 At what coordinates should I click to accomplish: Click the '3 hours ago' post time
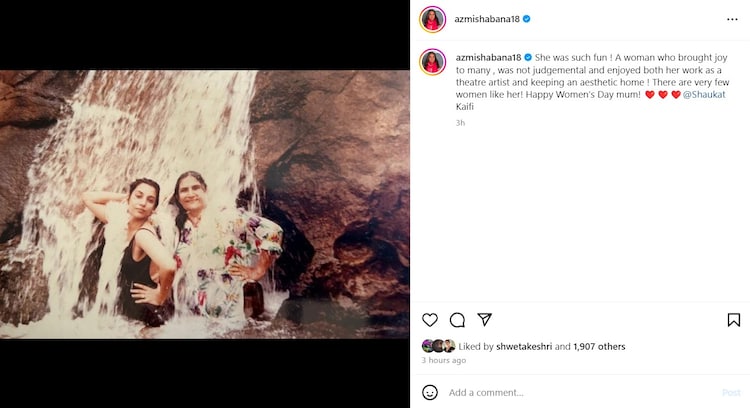(x=444, y=360)
